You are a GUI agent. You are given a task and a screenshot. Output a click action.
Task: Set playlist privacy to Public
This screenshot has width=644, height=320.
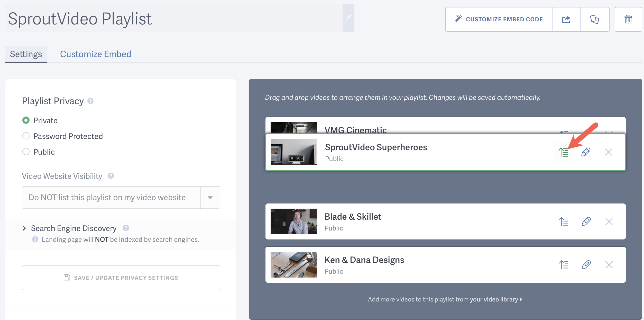point(26,152)
